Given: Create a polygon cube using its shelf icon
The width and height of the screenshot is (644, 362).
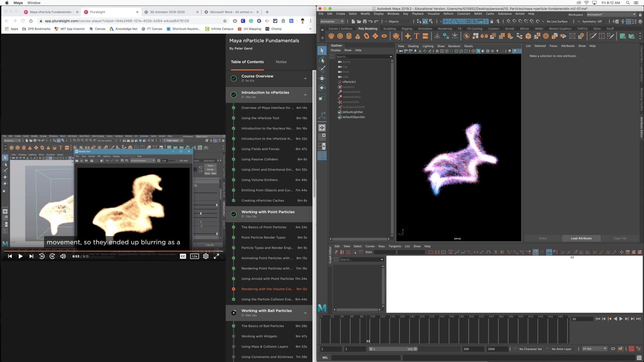Looking at the screenshot, I should (340, 36).
